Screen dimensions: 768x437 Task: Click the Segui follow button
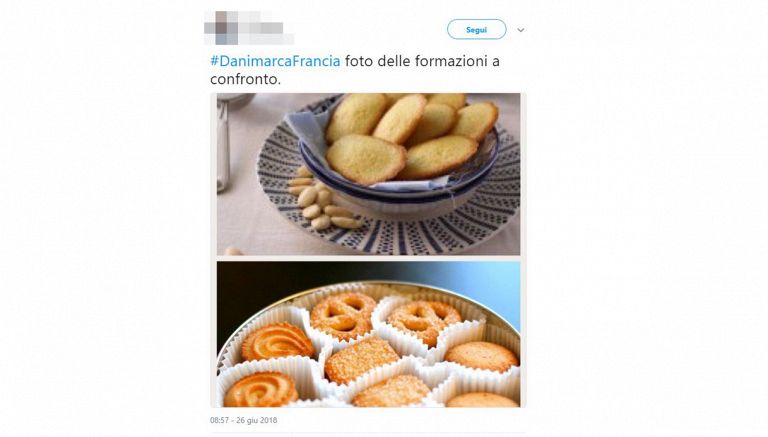(x=476, y=29)
